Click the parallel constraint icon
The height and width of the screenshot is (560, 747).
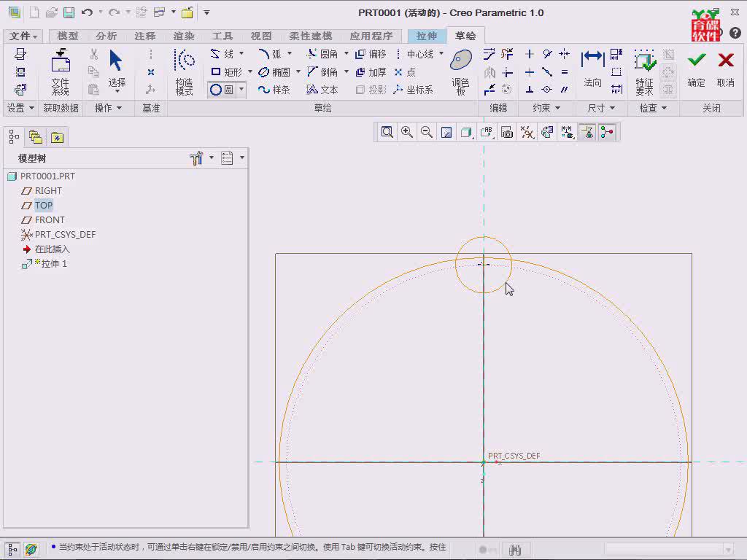pyautogui.click(x=565, y=90)
